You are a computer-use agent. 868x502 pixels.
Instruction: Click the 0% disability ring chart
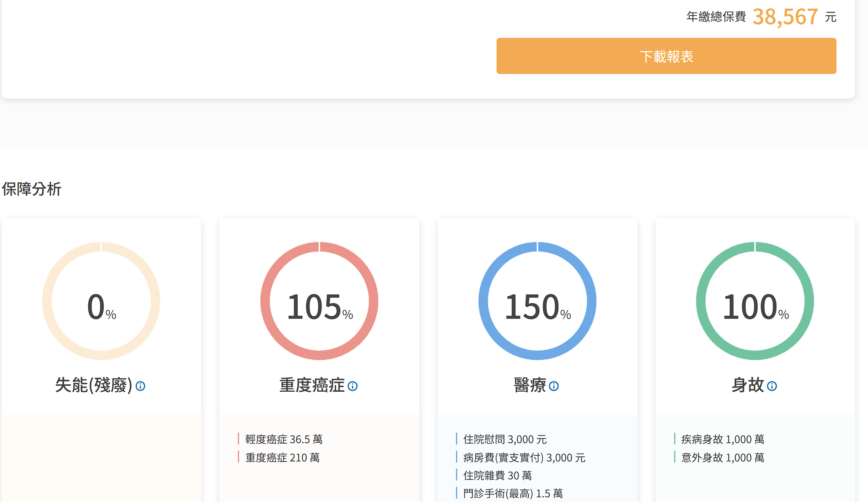pos(101,301)
